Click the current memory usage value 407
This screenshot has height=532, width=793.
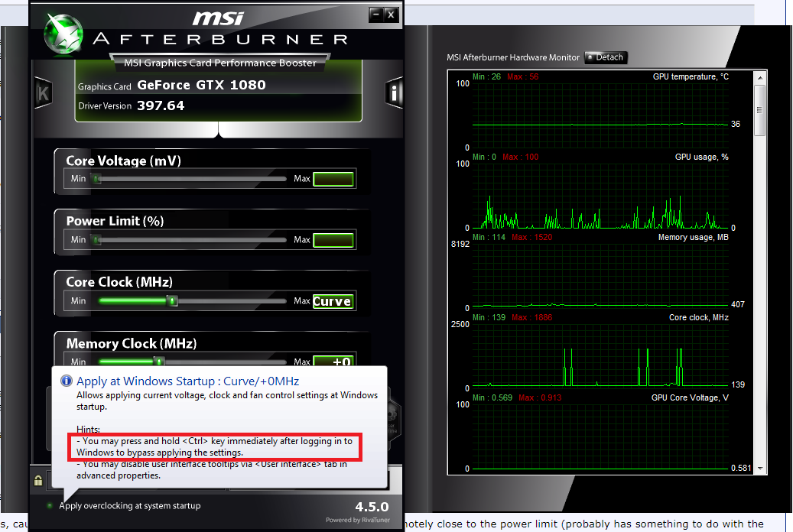(738, 304)
